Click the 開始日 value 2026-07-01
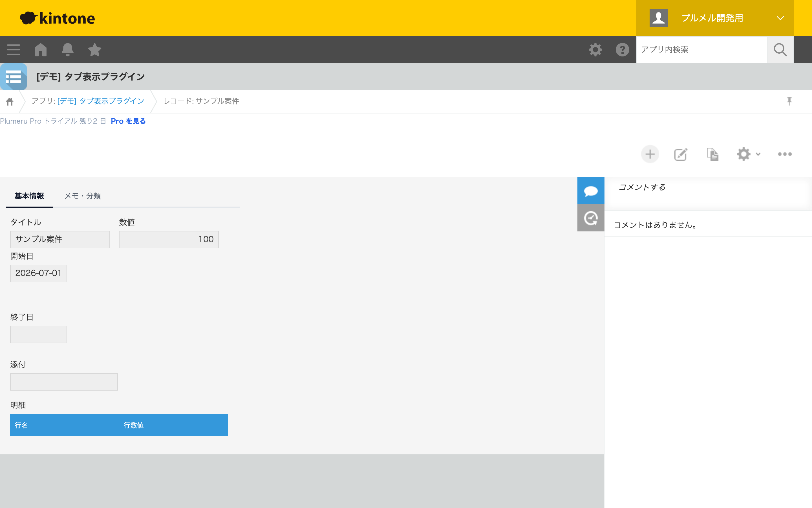812x508 pixels. pos(39,273)
